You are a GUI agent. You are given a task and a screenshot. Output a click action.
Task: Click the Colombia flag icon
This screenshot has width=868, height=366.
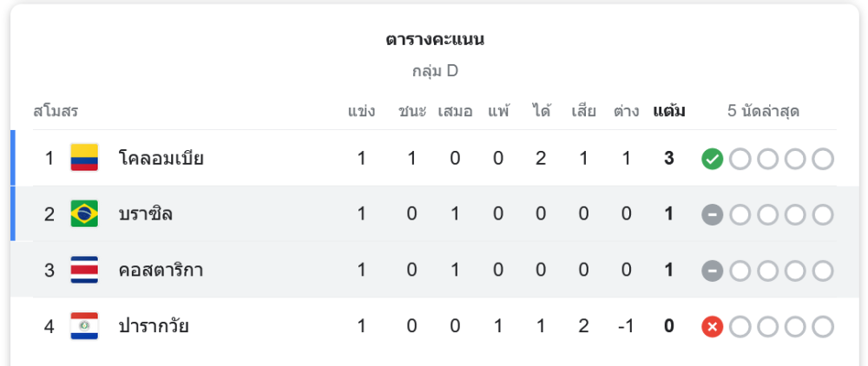click(84, 158)
